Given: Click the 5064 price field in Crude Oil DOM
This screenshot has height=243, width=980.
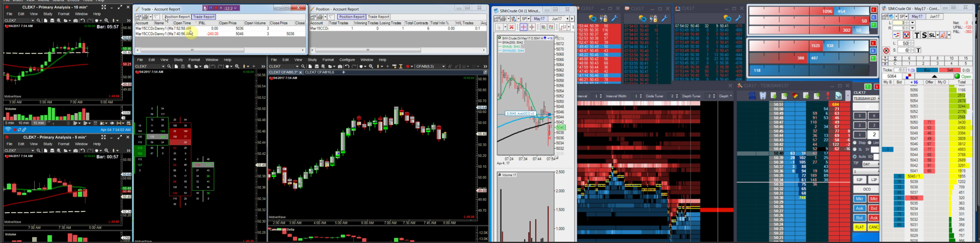Looking at the screenshot, I should (892, 76).
